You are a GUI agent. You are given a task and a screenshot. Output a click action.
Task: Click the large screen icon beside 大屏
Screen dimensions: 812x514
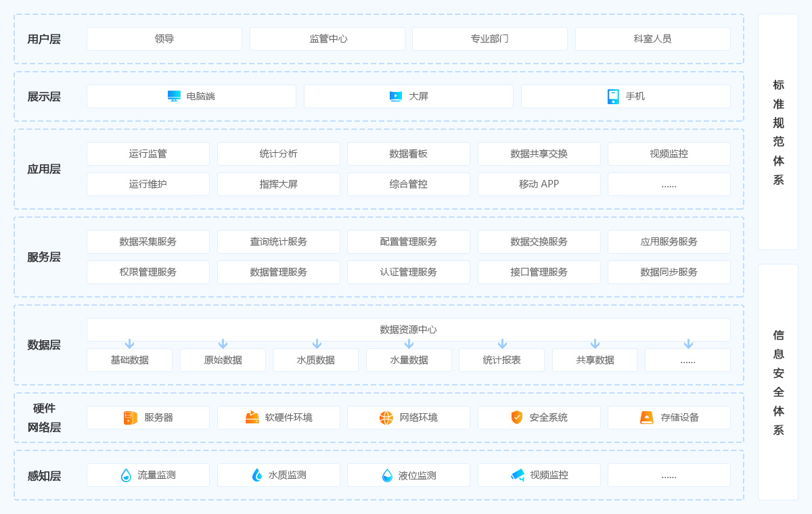(x=396, y=96)
